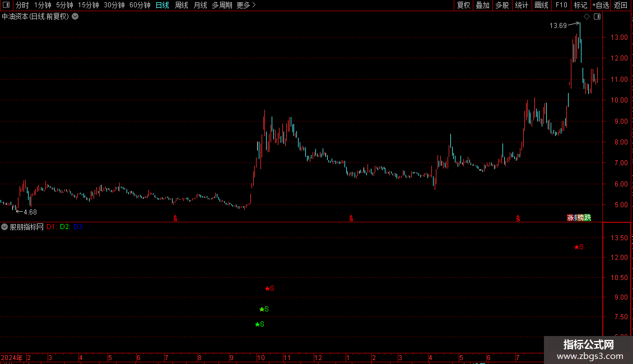633x364 pixels.
Task: Select the 5分钟 period tab
Action: tap(64, 5)
